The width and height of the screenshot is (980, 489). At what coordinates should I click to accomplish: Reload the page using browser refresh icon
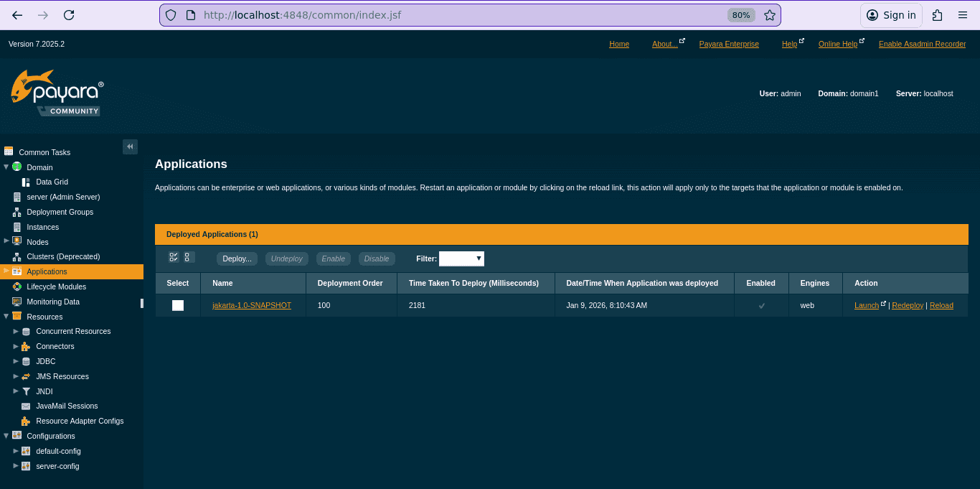[69, 15]
